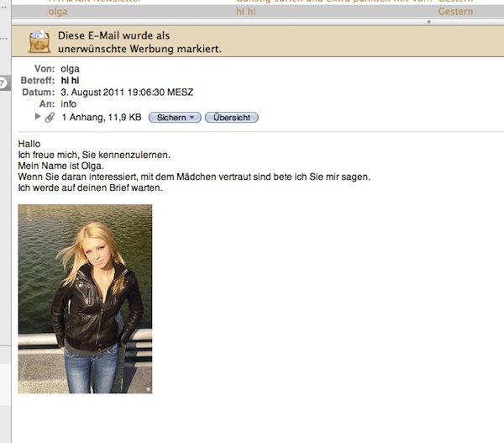Click the attached photo of the woman
Viewport: 504px width, 443px height.
(85, 299)
